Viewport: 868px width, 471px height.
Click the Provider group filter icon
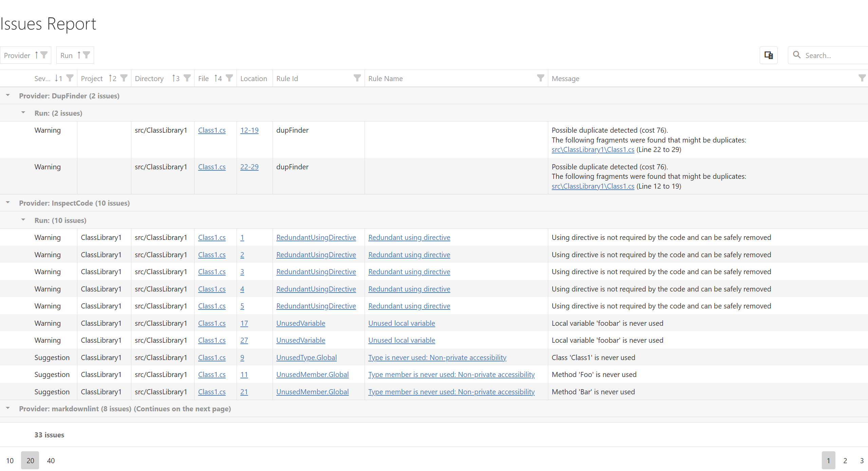click(x=44, y=55)
